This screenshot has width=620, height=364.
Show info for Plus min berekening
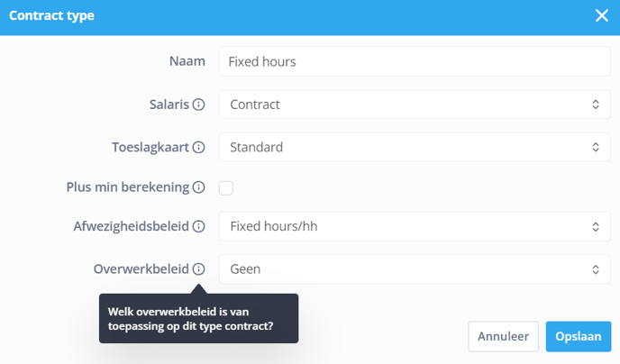click(198, 187)
